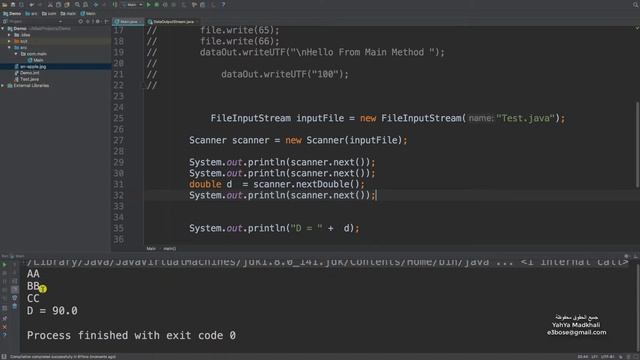Click the Build project toolbar icon
This screenshot has width=640, height=360.
tap(115, 4)
